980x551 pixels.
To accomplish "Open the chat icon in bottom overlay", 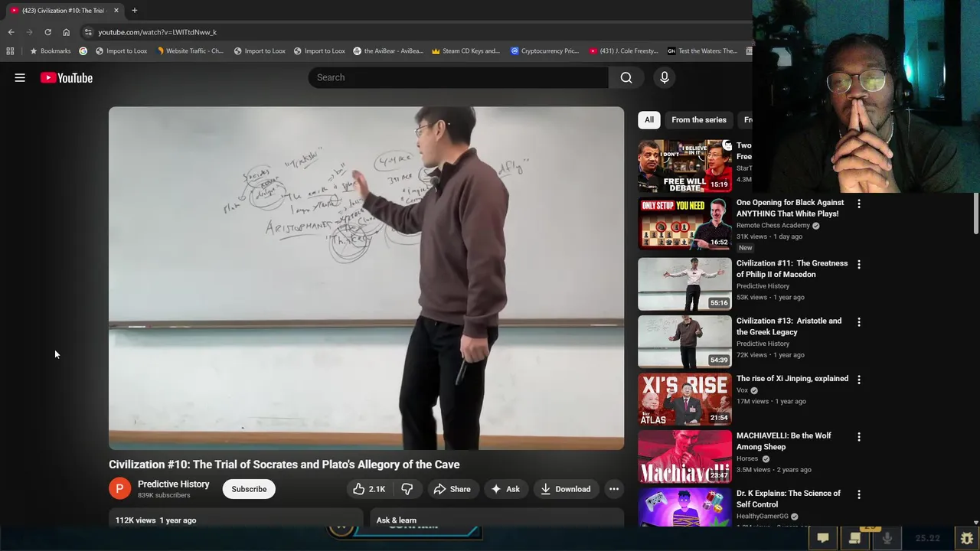I will tap(823, 538).
